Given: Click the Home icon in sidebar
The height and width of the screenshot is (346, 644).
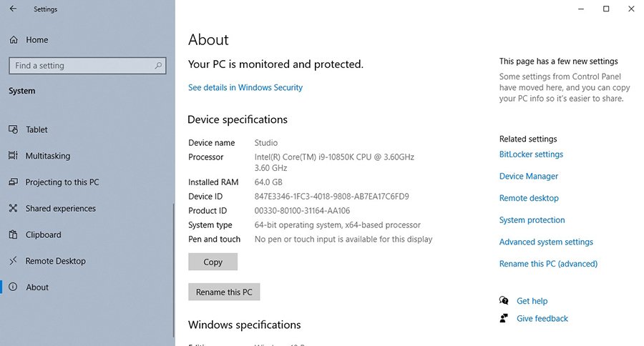Looking at the screenshot, I should [x=13, y=40].
